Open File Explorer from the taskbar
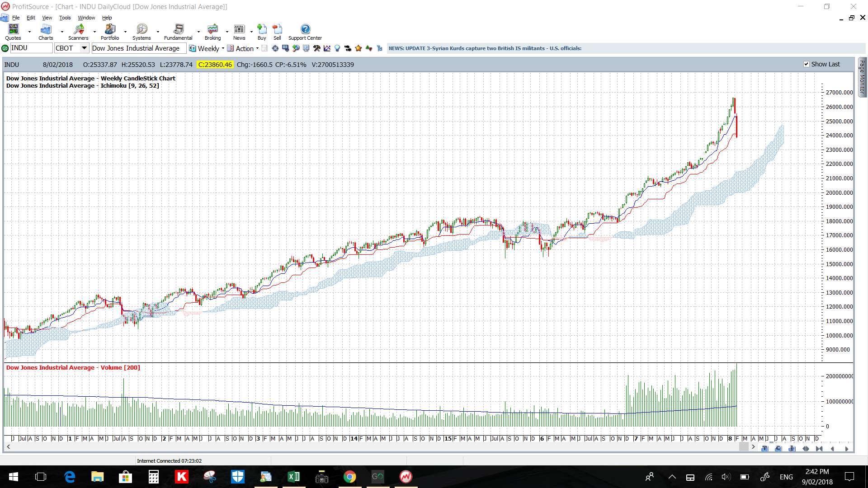 click(x=97, y=477)
